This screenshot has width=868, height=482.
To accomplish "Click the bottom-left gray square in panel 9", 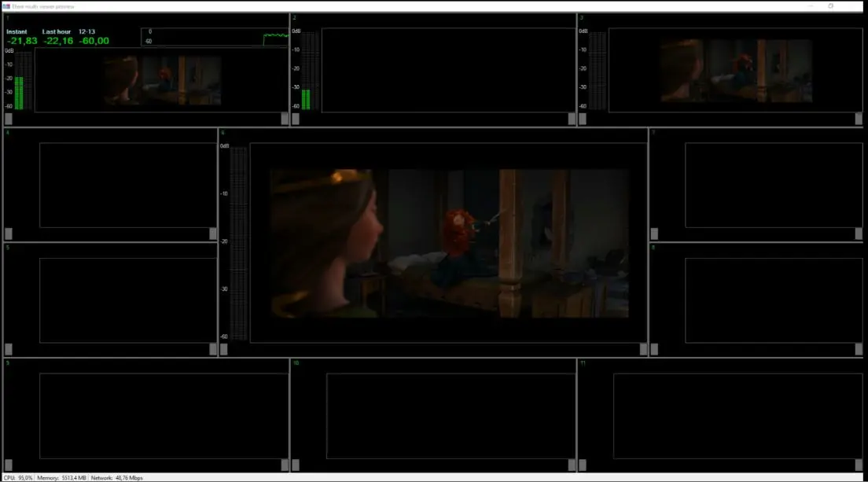I will pyautogui.click(x=9, y=465).
